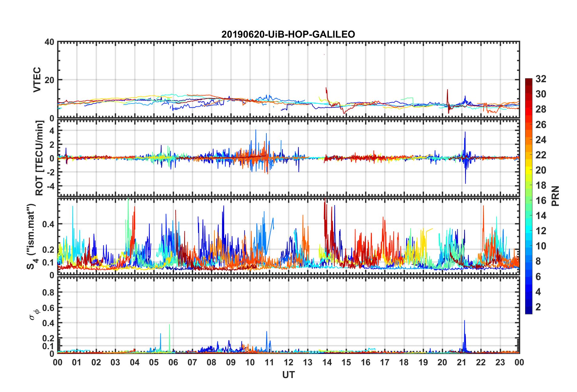Screen dimensions: 577x392
Task: Click the dark red VTEC peak near 14 UT
Action: tap(326, 88)
